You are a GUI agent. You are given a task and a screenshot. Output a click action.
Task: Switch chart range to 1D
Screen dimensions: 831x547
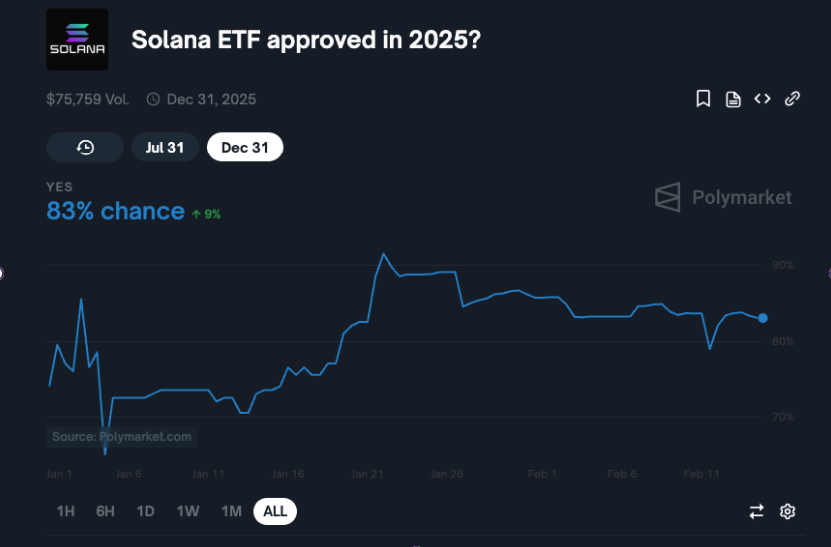click(145, 511)
